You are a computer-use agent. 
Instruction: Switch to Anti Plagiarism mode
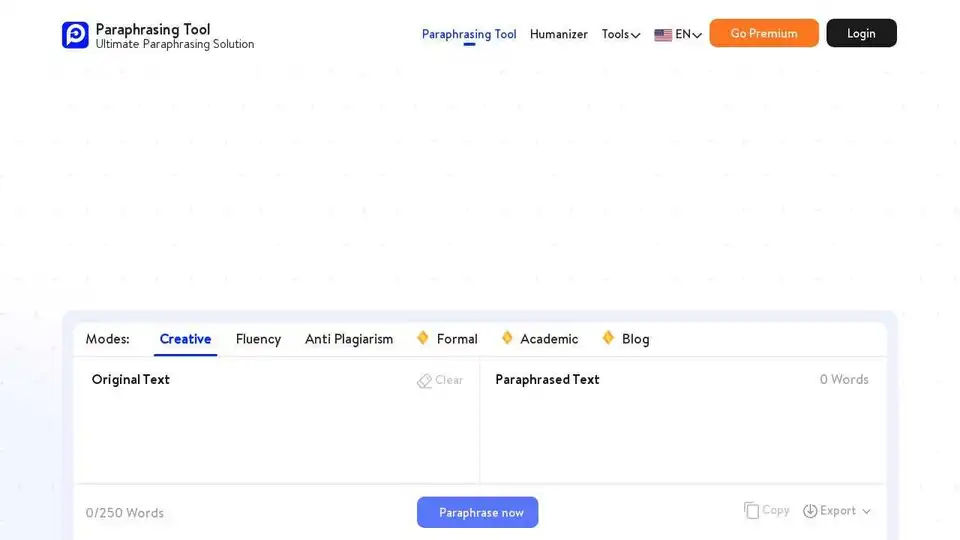coord(349,339)
